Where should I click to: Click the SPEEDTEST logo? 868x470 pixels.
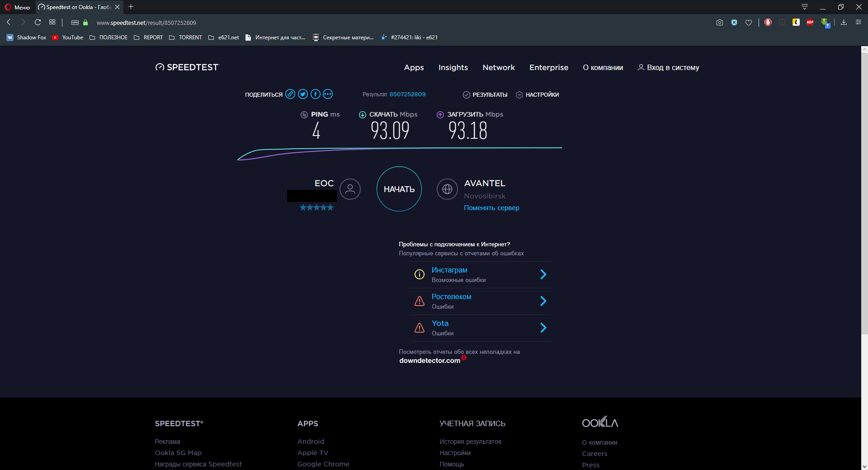(x=187, y=67)
